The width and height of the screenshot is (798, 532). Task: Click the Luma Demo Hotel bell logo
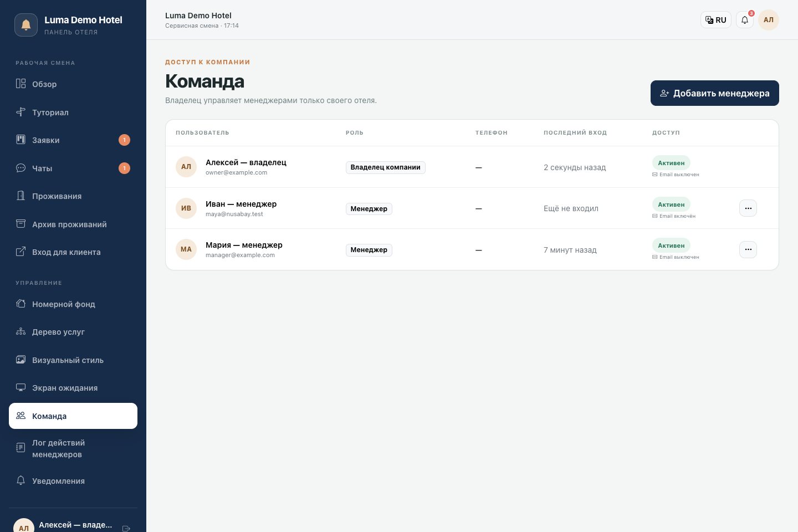click(x=26, y=25)
